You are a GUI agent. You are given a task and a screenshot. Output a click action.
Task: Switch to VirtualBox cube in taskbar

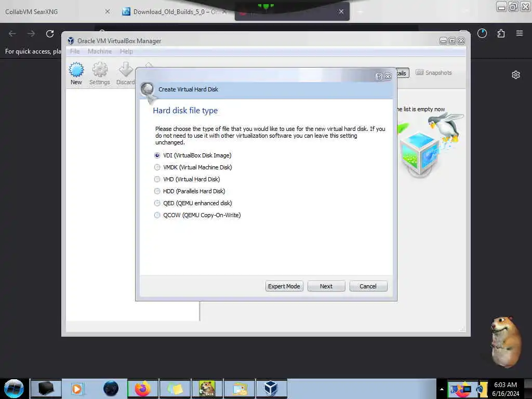[x=271, y=389]
